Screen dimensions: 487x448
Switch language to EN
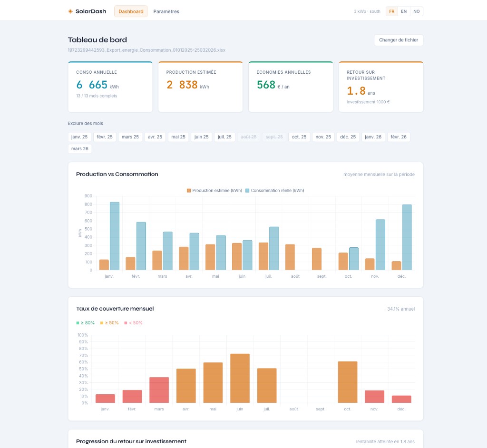[x=404, y=11]
